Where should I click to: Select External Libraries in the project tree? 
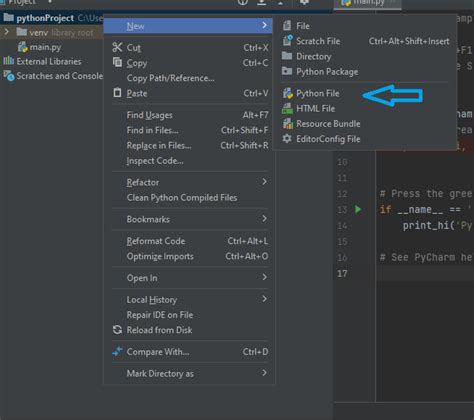(x=49, y=61)
